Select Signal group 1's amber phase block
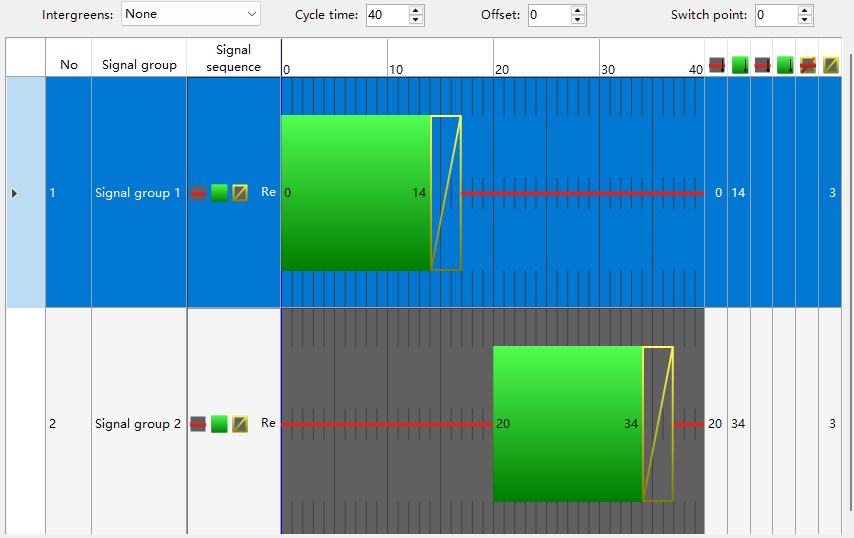 [x=445, y=193]
